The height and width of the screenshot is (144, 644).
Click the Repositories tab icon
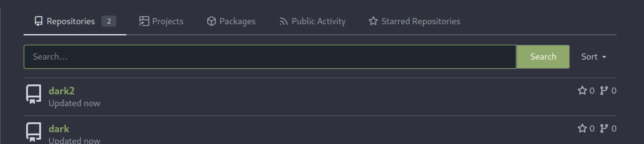tap(38, 21)
